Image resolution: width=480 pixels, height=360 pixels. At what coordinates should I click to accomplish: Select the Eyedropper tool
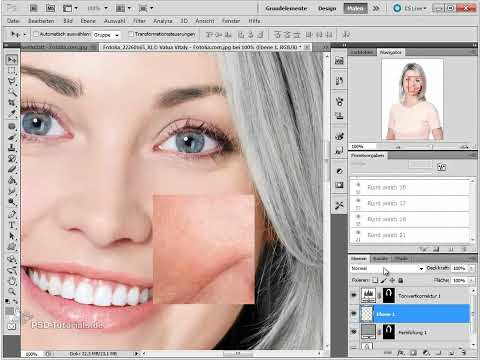12,114
